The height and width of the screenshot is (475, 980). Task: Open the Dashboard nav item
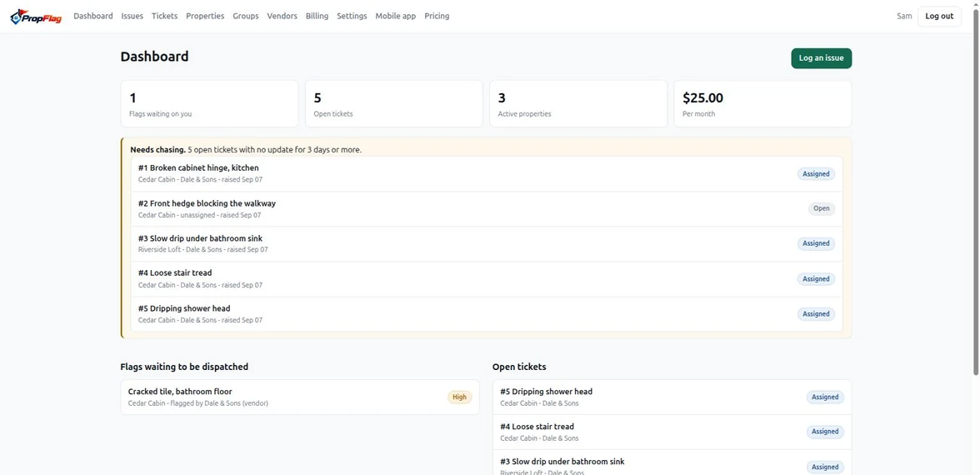pyautogui.click(x=93, y=17)
